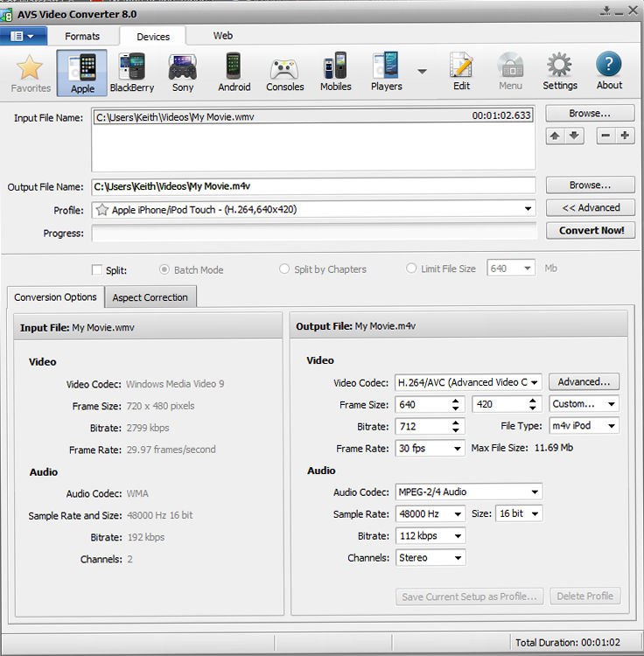Click the Delete Profile button
This screenshot has height=656, width=644.
(x=584, y=596)
